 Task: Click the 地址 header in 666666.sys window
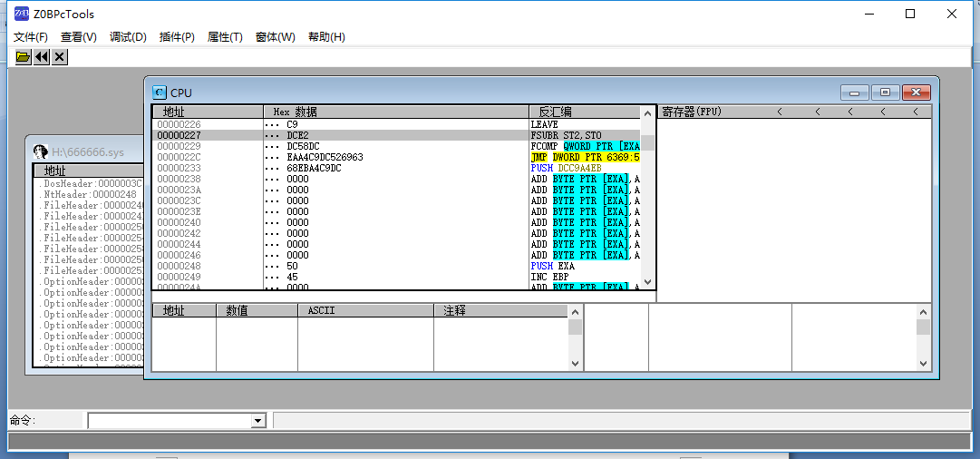click(88, 171)
